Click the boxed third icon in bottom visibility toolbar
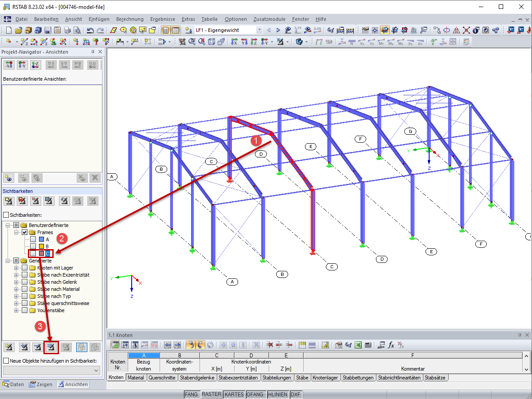Image resolution: width=532 pixels, height=399 pixels. 51,347
